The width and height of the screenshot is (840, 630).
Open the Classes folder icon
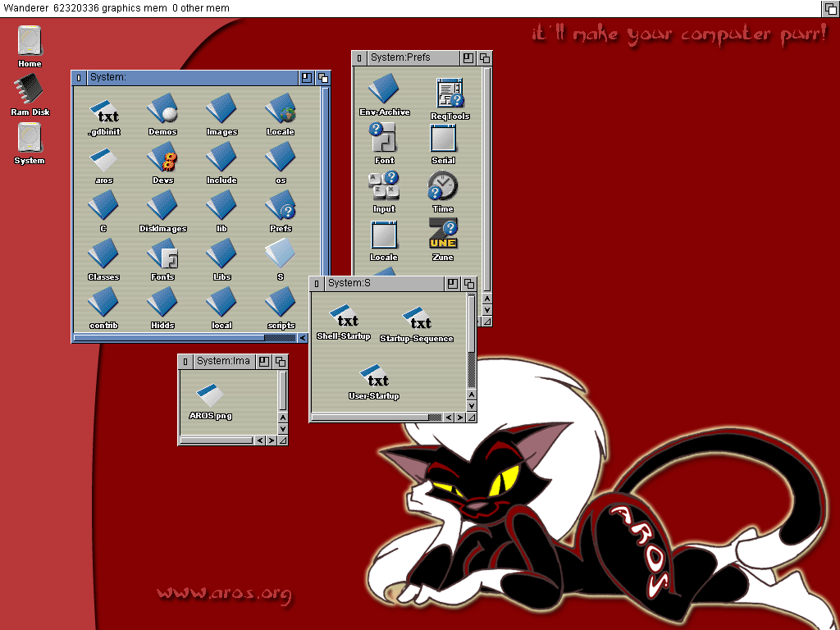tap(103, 254)
